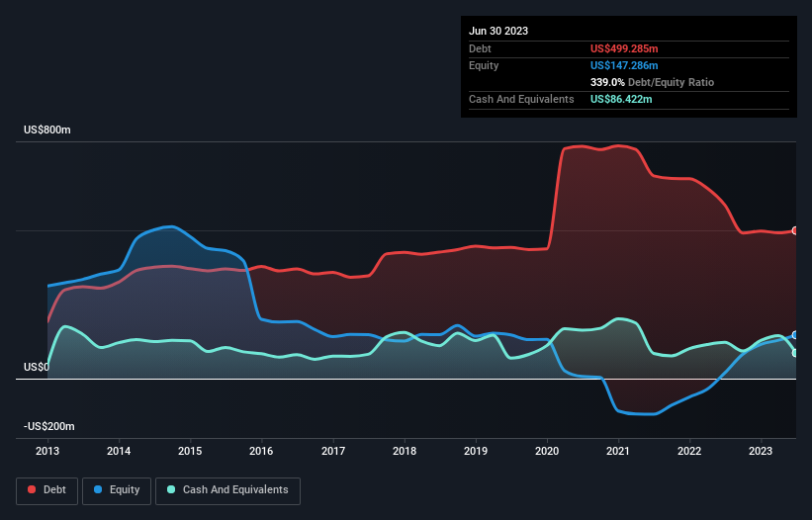The height and width of the screenshot is (520, 812).
Task: Click the 2021 x-axis label
Action: point(618,451)
